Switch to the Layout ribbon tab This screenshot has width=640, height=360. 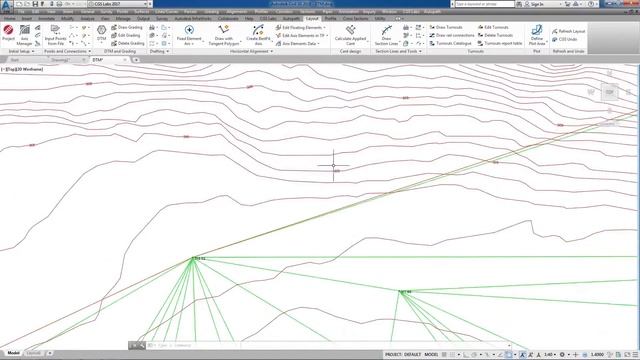(x=312, y=19)
